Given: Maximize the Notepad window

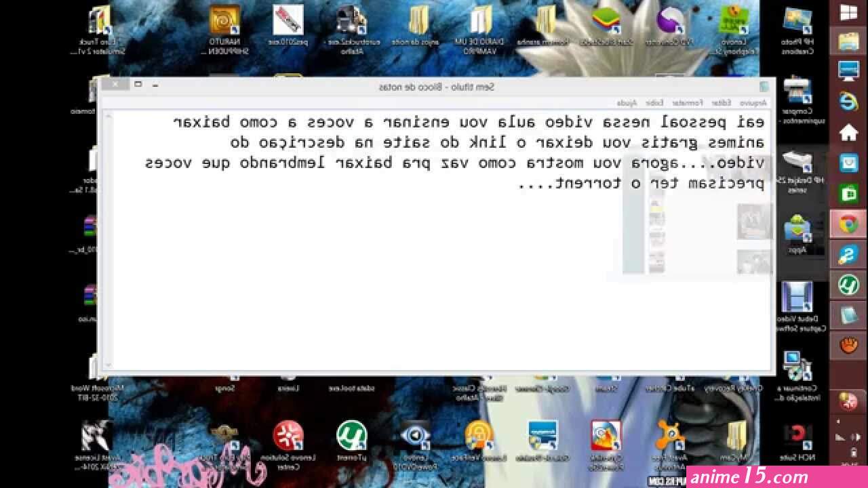Looking at the screenshot, I should pyautogui.click(x=138, y=84).
